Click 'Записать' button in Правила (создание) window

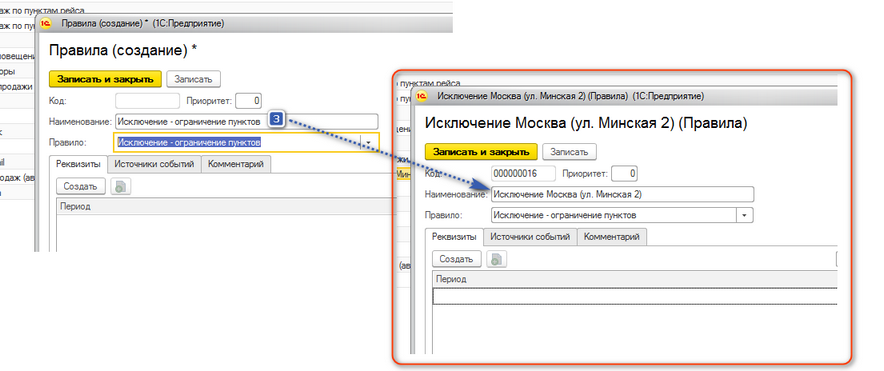coord(193,79)
